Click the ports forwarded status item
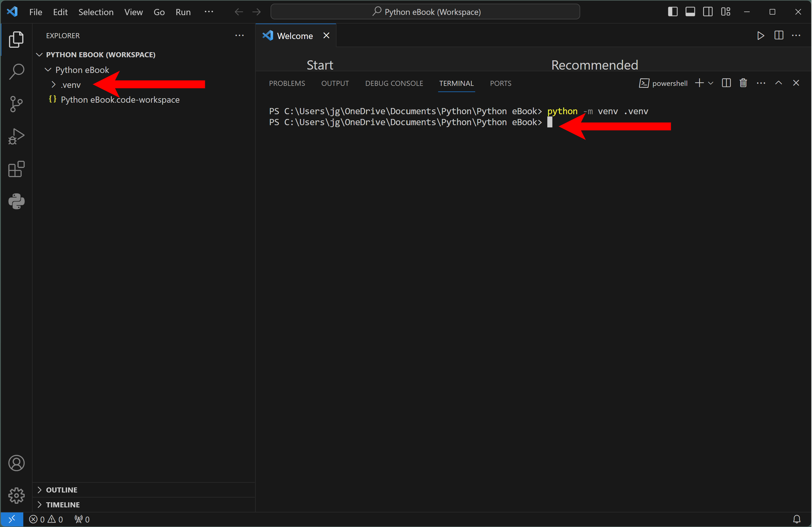 (82, 519)
